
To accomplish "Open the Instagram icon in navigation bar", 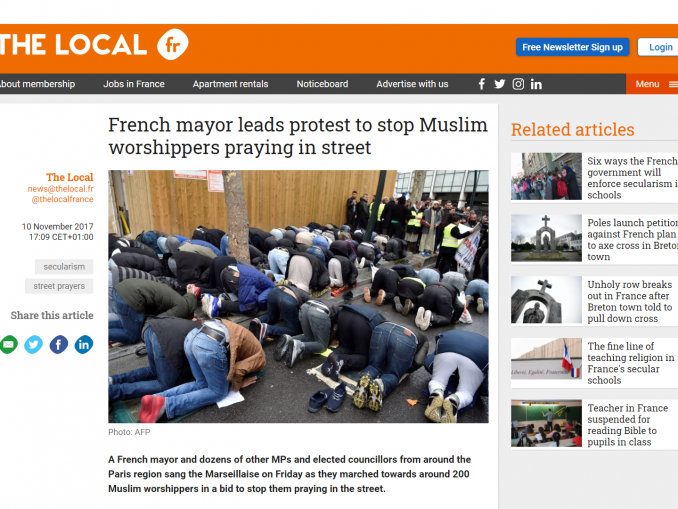I will point(518,84).
